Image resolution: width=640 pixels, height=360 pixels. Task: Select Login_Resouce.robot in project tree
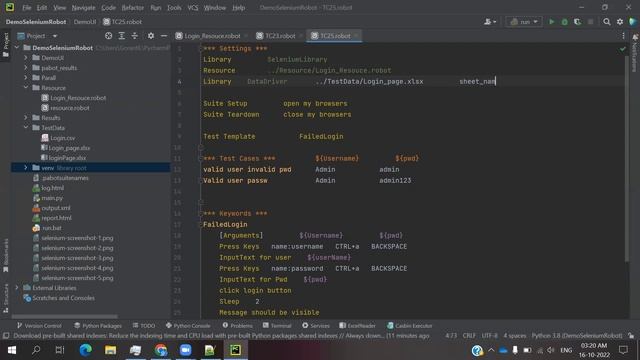pyautogui.click(x=78, y=98)
